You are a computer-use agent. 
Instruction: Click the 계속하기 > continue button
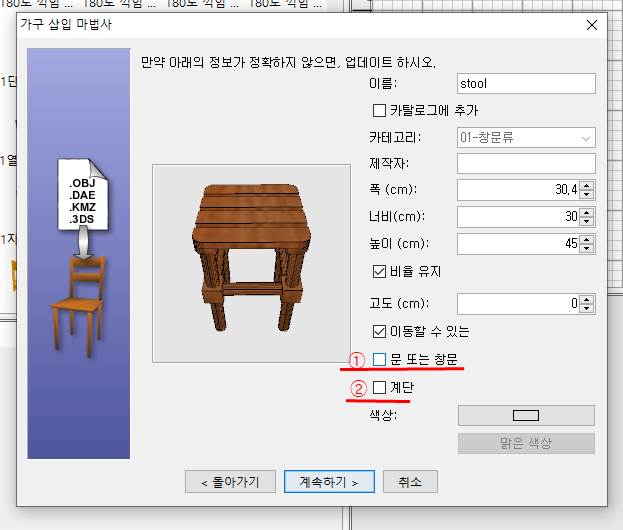tap(329, 482)
